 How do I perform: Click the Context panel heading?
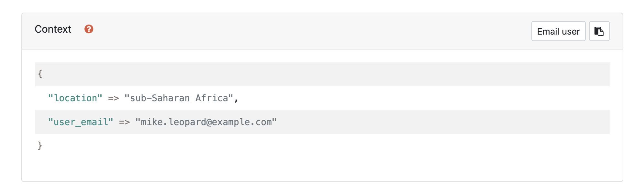pyautogui.click(x=53, y=29)
